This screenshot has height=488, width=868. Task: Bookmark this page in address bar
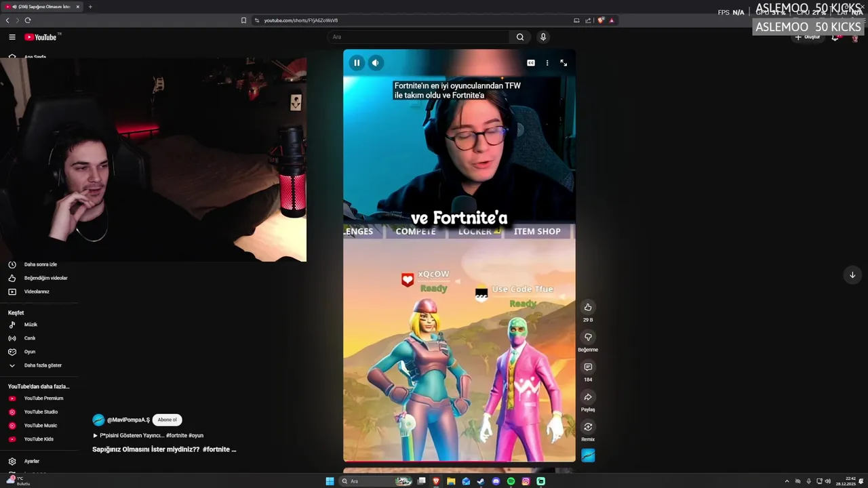[243, 20]
